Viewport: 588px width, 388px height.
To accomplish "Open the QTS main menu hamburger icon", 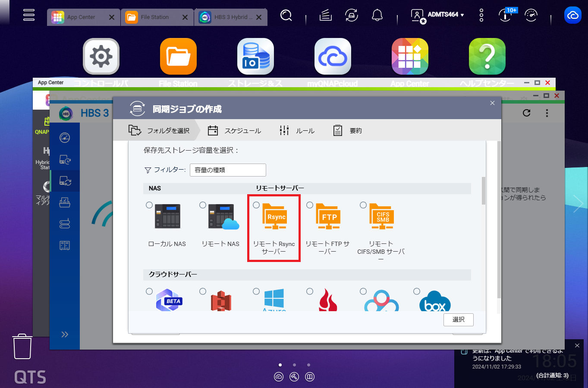I will coord(29,15).
